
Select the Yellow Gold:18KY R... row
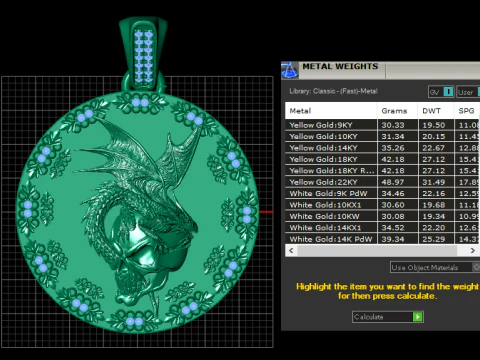coord(382,170)
